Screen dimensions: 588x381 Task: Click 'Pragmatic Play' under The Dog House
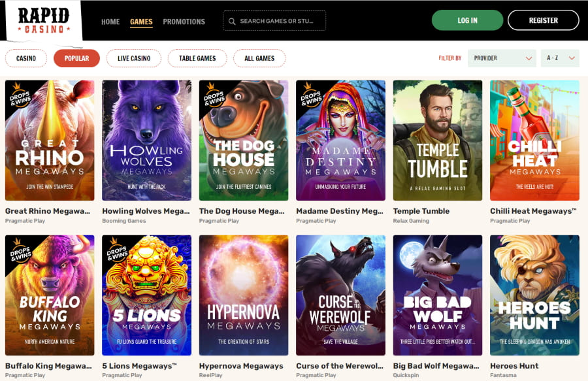(219, 221)
